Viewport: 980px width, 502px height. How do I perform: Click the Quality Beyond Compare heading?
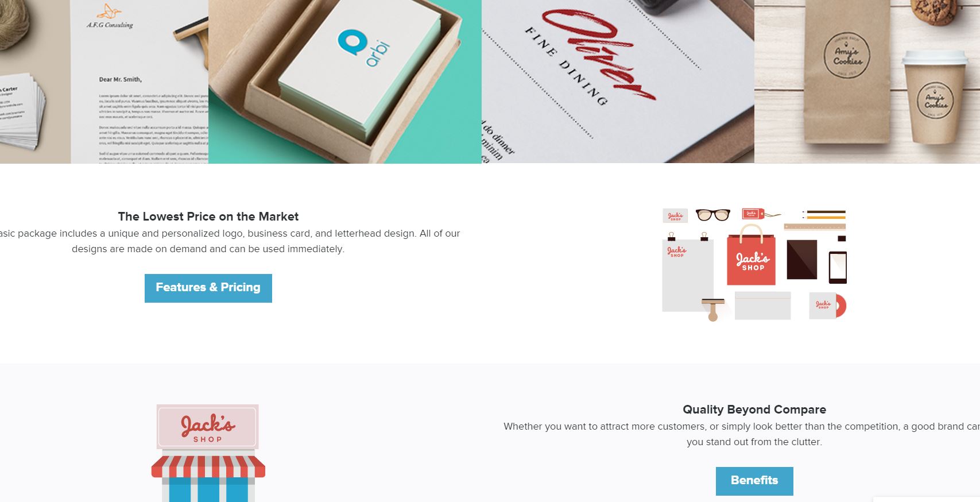click(x=754, y=410)
